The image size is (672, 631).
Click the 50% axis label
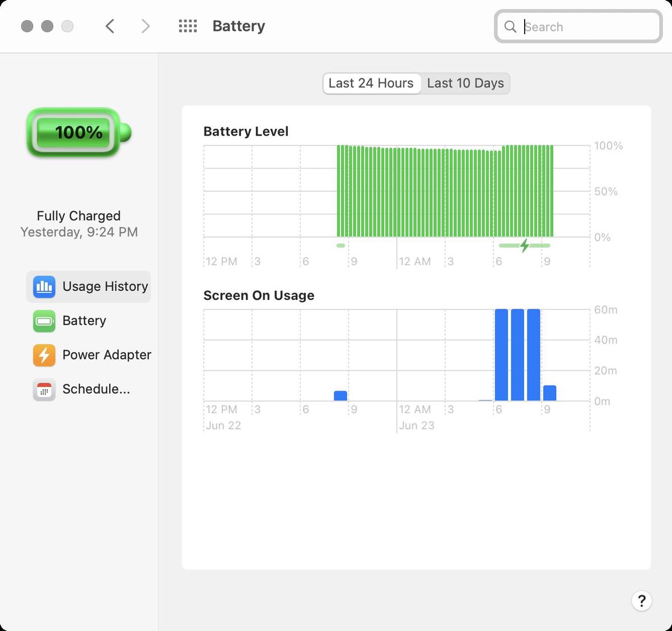click(606, 192)
